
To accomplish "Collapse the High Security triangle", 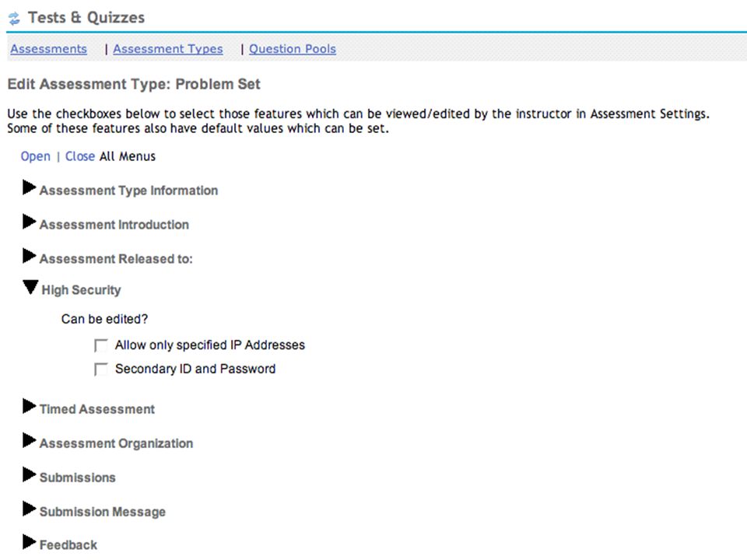I will tap(30, 287).
